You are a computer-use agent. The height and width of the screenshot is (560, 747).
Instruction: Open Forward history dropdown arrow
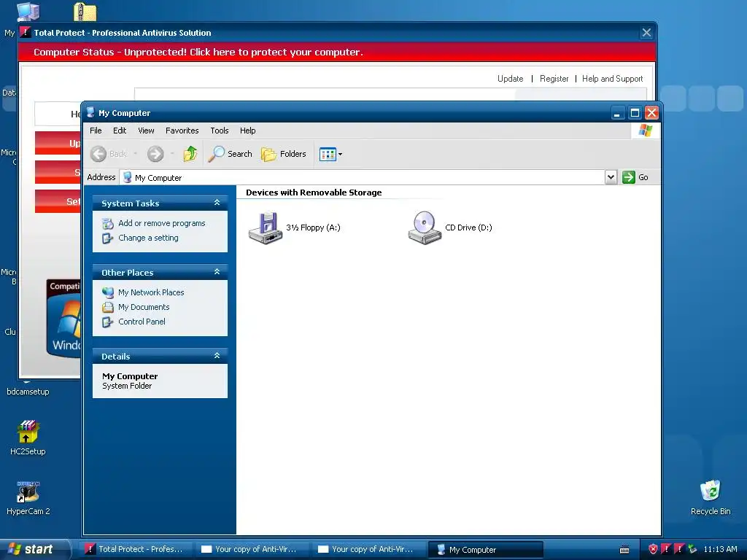coord(172,154)
